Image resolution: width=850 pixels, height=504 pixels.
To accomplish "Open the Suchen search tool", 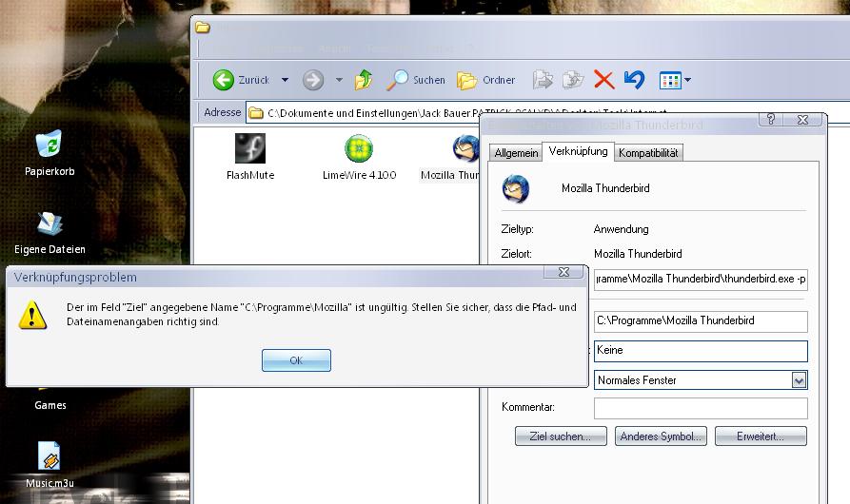I will 416,80.
